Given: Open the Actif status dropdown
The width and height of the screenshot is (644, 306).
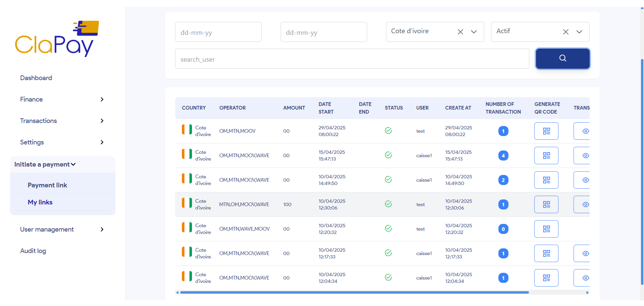Looking at the screenshot, I should pos(579,32).
